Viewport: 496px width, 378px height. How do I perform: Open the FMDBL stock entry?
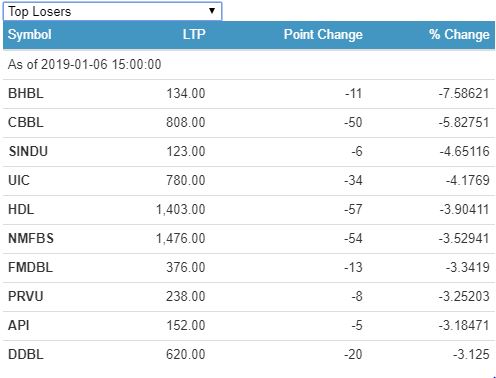31,267
